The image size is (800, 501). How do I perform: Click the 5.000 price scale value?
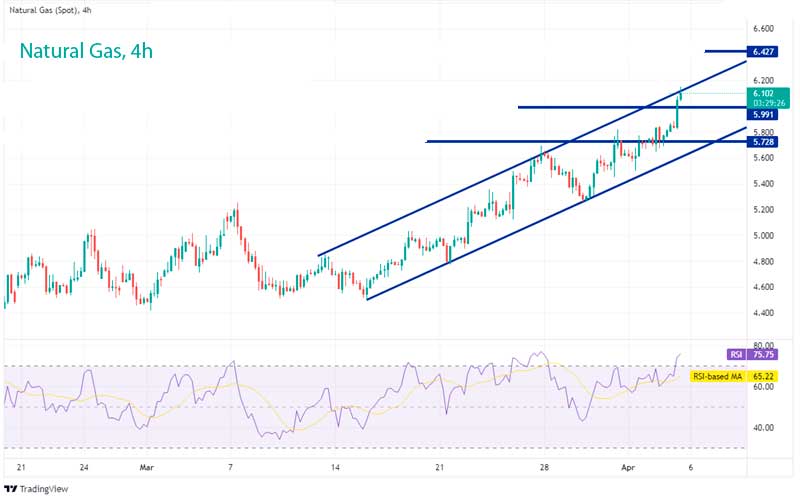(x=763, y=236)
